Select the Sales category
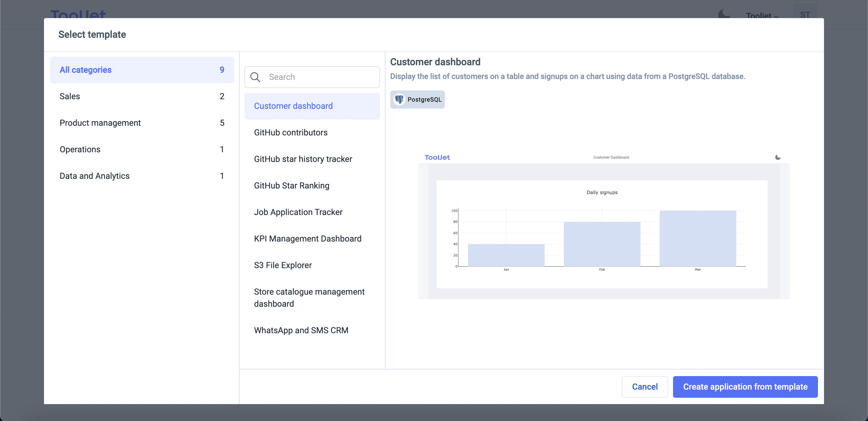This screenshot has height=421, width=868. [x=142, y=97]
